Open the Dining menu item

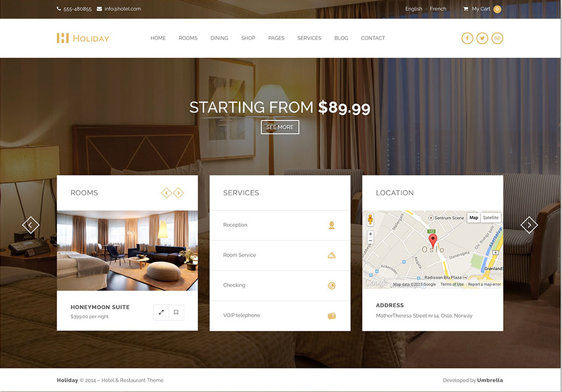(x=219, y=38)
